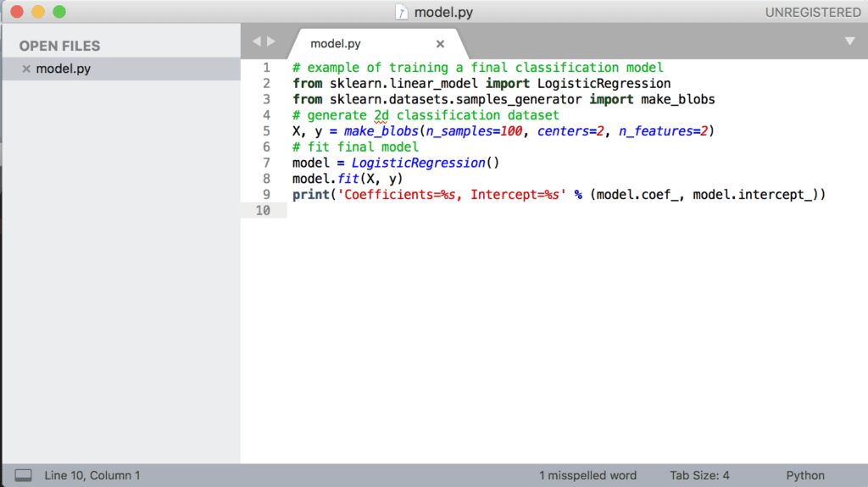Click the fit method on line 8

(348, 179)
